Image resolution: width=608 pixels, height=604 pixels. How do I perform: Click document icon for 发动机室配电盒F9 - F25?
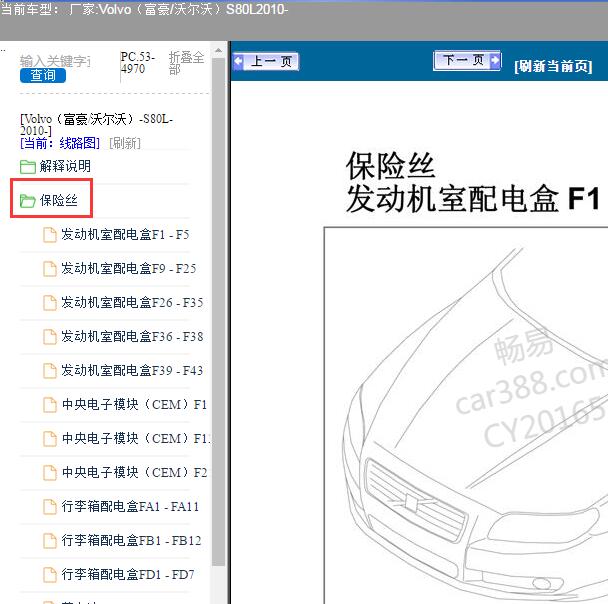point(50,269)
